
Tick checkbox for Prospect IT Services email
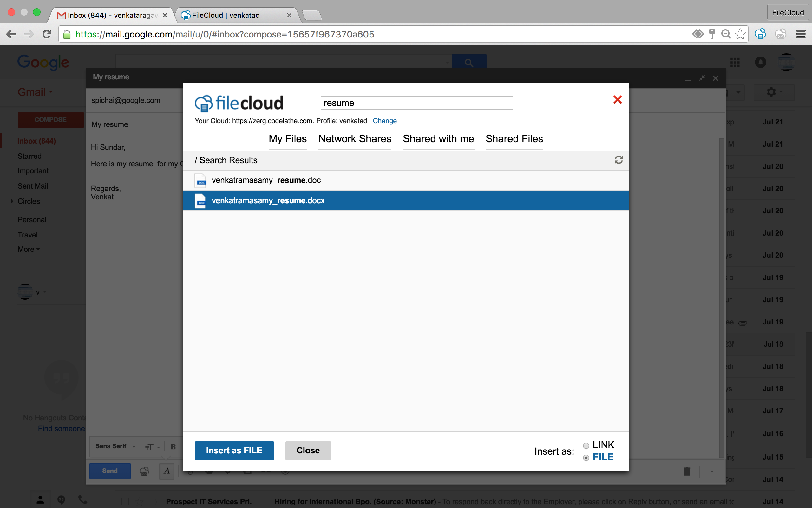pyautogui.click(x=125, y=502)
